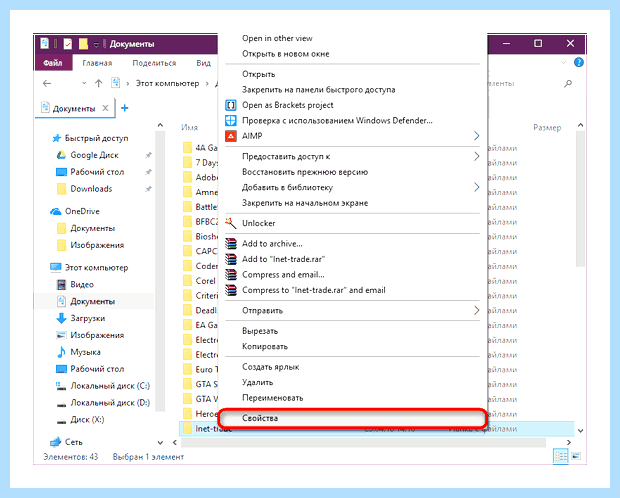
Task: Click the Back arrow navigation button
Action: click(47, 83)
